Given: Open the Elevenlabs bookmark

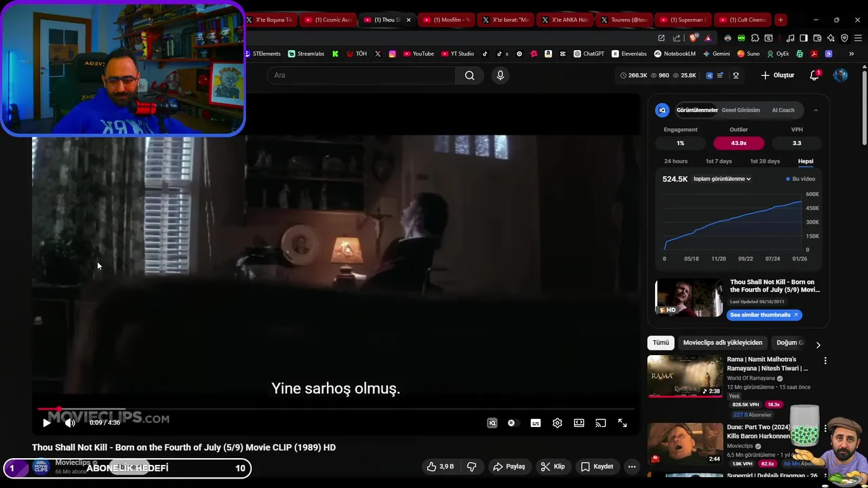Looking at the screenshot, I should click(x=629, y=54).
